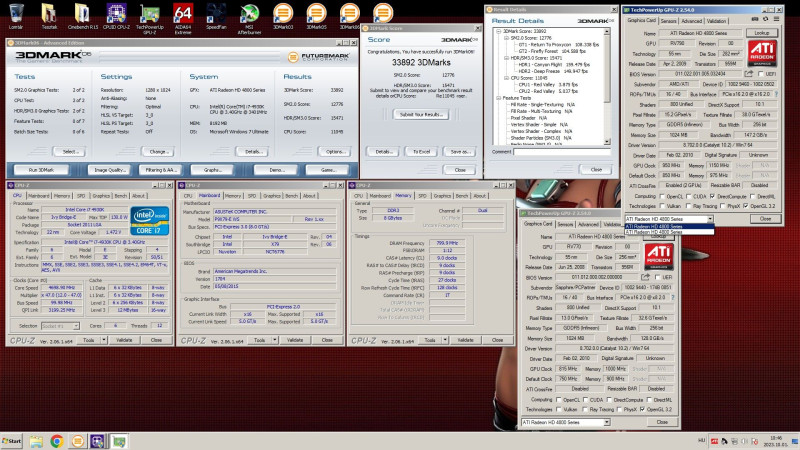Screen dimensions: 800x450
Task: Open Graphics tab in Memory CPU-Z window
Action: pos(442,196)
